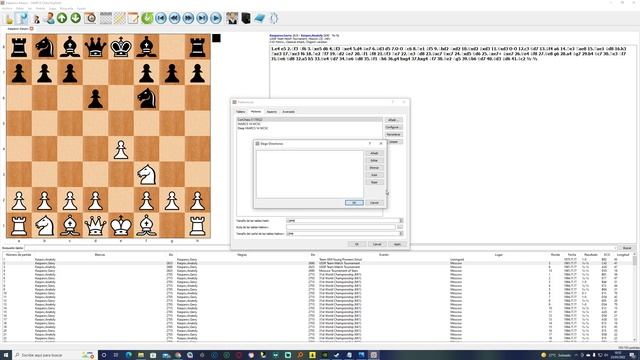Open the Archivo menu

[7, 8]
